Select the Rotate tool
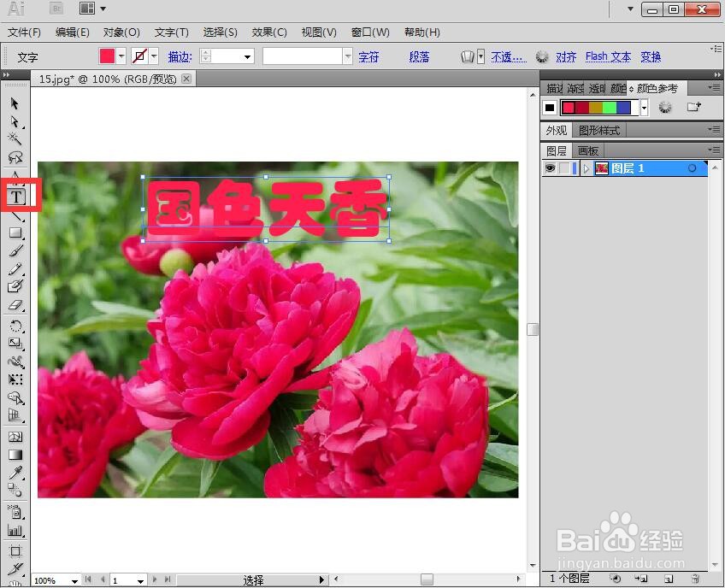Screen dimensions: 725x588 (x=15, y=326)
